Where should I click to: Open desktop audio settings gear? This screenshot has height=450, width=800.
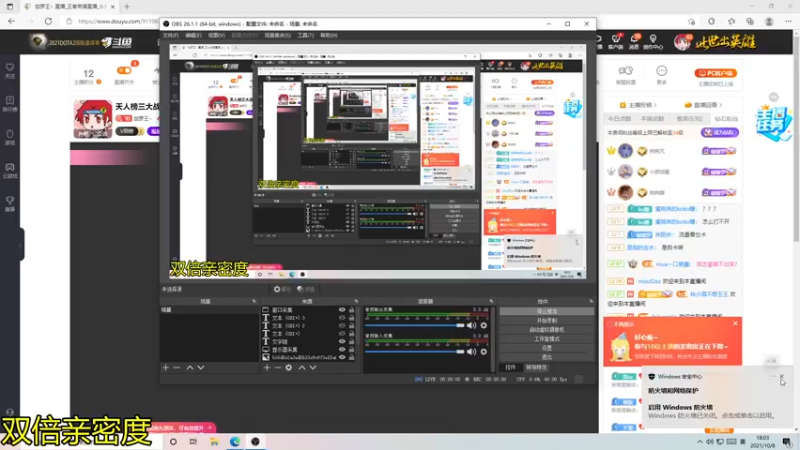pyautogui.click(x=484, y=326)
